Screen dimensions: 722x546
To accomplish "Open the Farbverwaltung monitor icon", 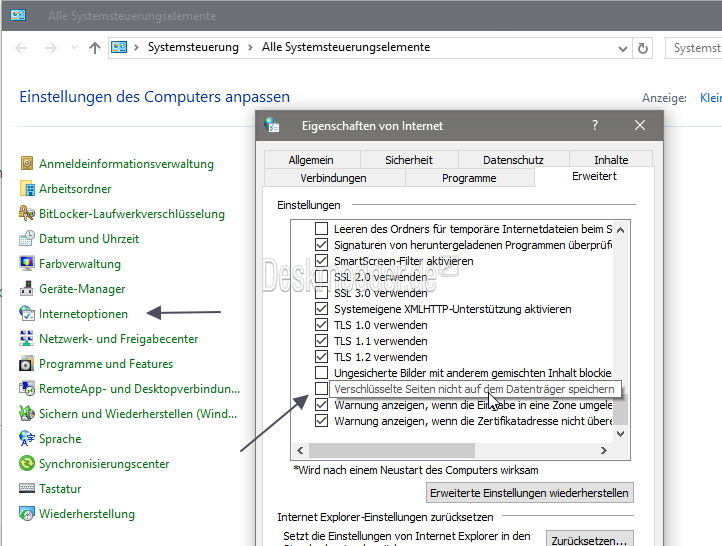I will click(27, 263).
